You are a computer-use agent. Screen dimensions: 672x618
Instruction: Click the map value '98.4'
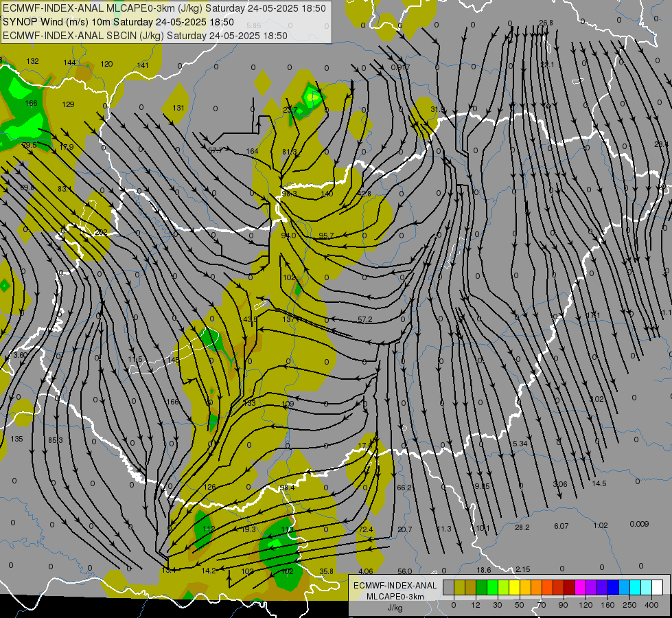pos(287,488)
